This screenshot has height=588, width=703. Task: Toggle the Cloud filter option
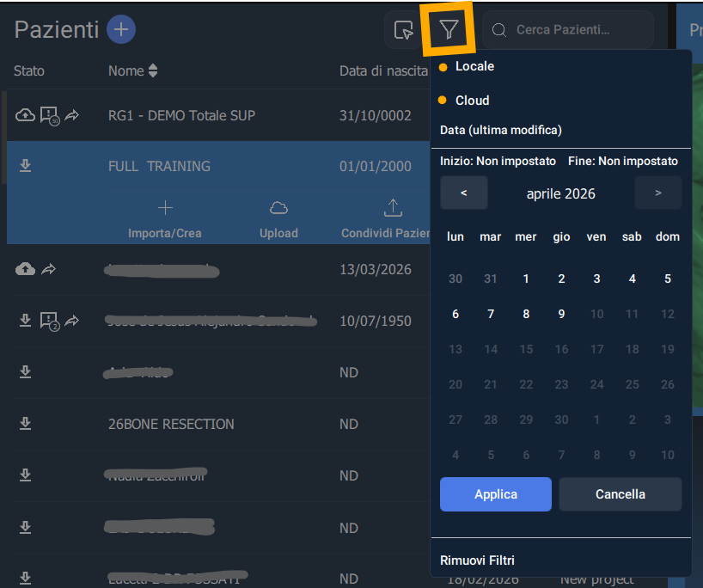click(x=472, y=101)
